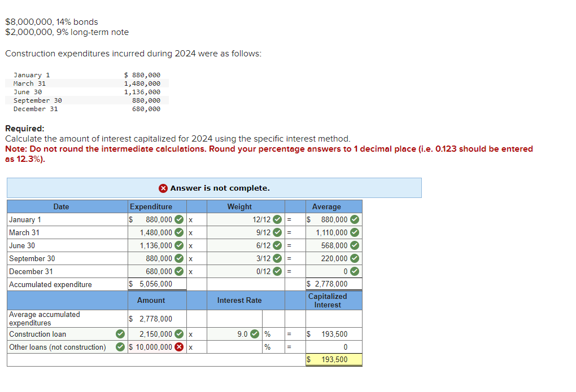
Task: Select the Construction loan amount field 2,150,000
Action: point(157,334)
